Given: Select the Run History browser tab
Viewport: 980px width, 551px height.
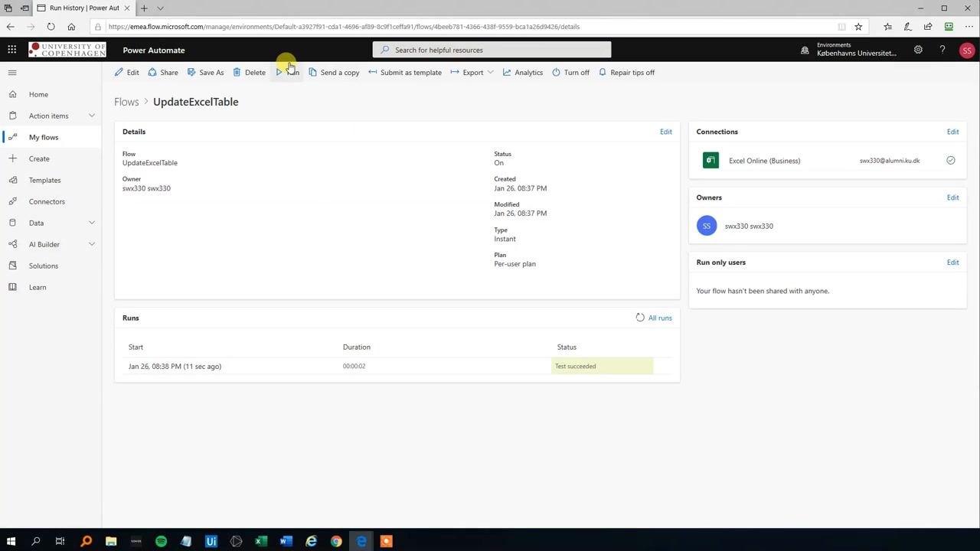Looking at the screenshot, I should 84,8.
